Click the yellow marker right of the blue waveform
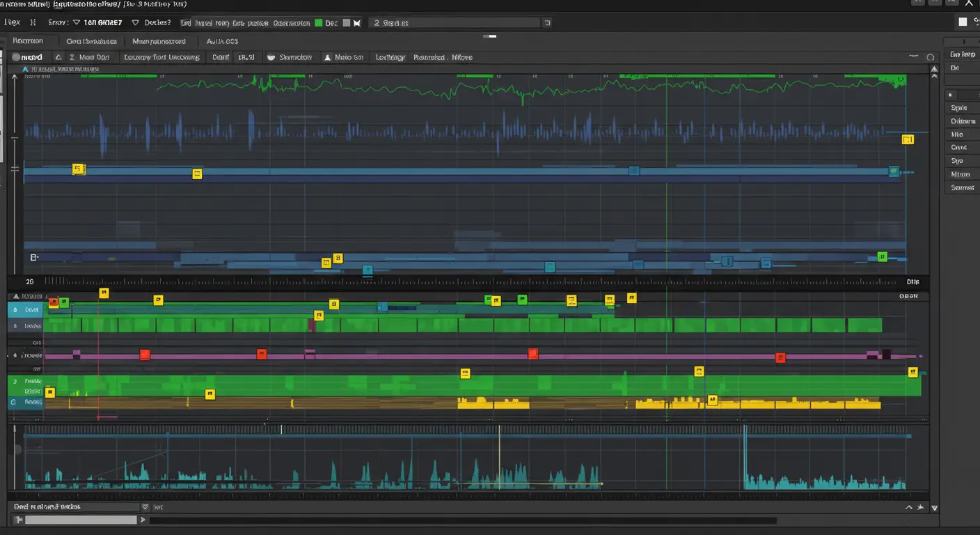Image resolution: width=980 pixels, height=535 pixels. click(x=908, y=139)
